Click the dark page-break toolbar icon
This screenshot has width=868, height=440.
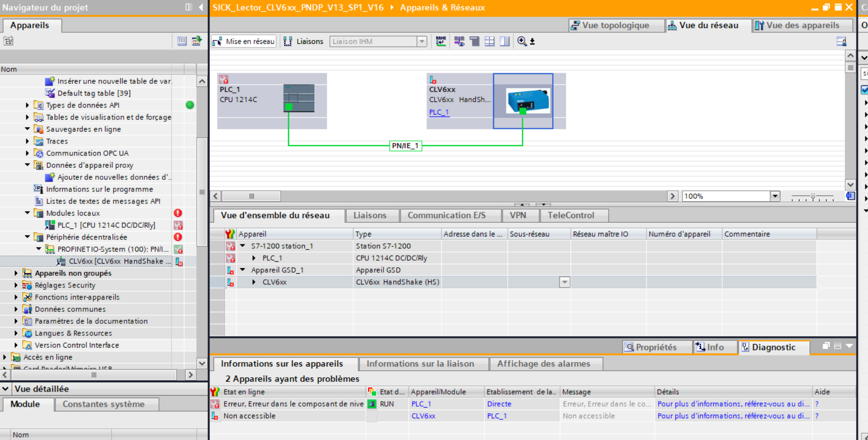tap(474, 41)
